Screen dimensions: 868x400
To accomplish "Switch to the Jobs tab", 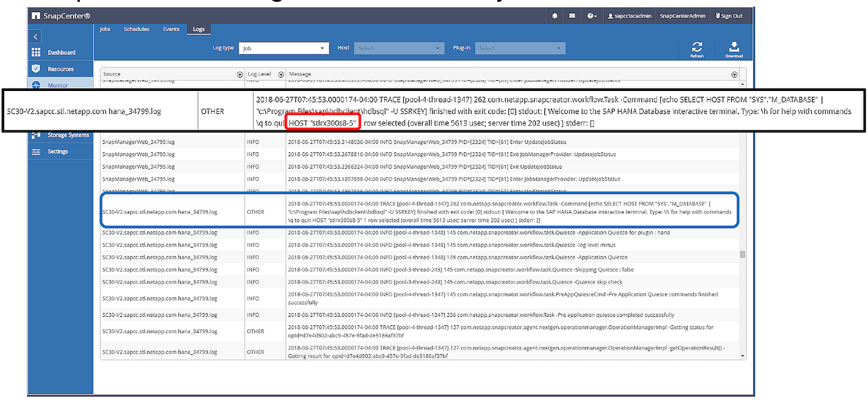I will [105, 29].
